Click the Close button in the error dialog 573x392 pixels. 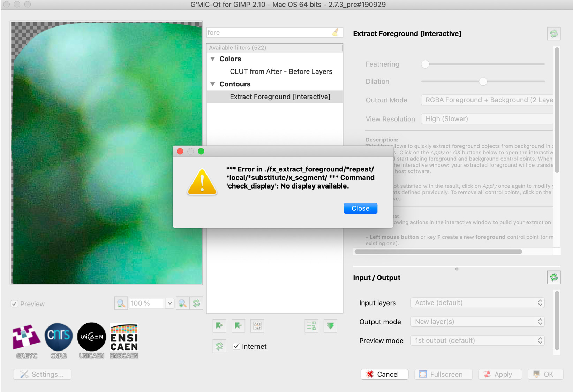(360, 208)
